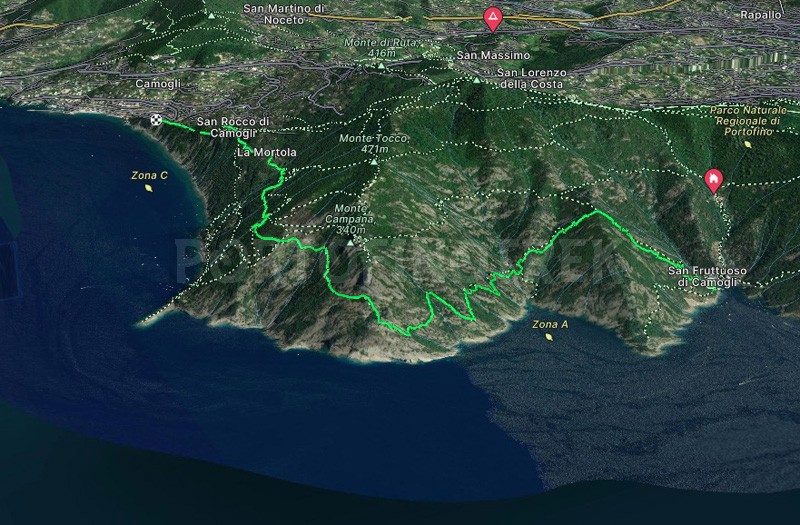The image size is (800, 525).
Task: Click the La Mortola place label
Action: (266, 152)
